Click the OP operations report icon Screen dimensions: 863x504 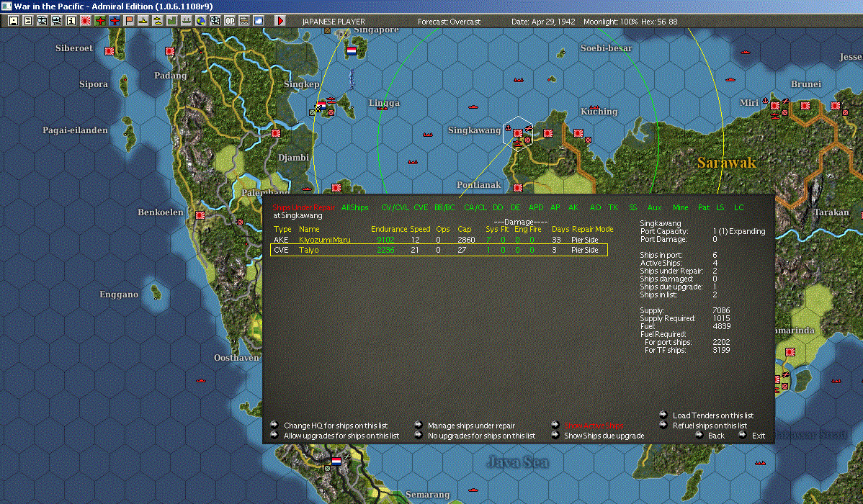point(230,21)
